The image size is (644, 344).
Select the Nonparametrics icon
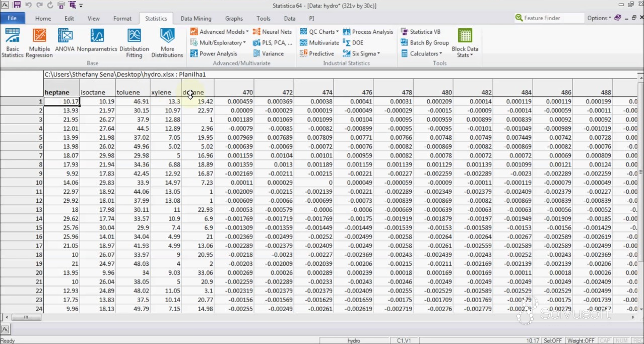pyautogui.click(x=97, y=42)
